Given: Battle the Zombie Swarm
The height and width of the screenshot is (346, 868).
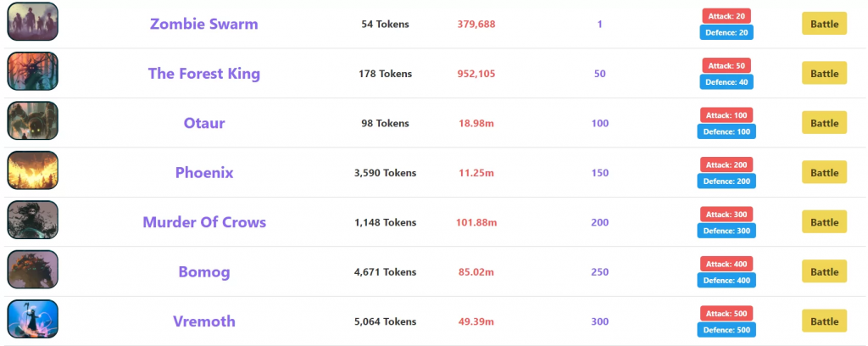Looking at the screenshot, I should coord(824,24).
